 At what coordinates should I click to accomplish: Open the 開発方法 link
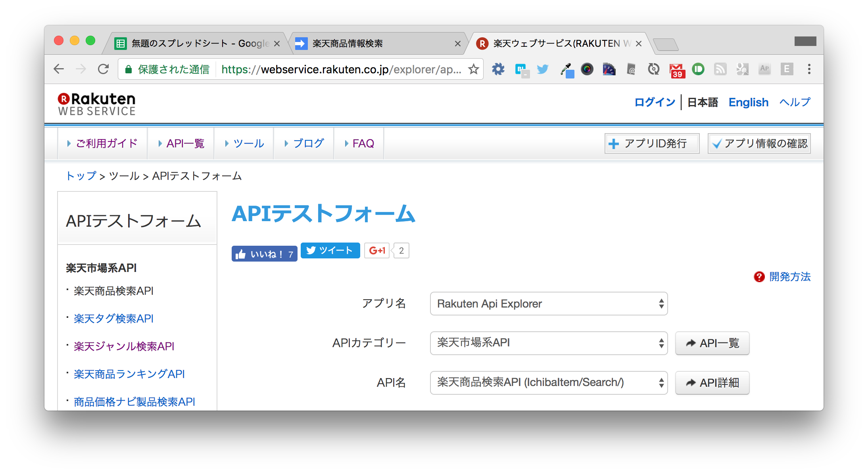[790, 277]
